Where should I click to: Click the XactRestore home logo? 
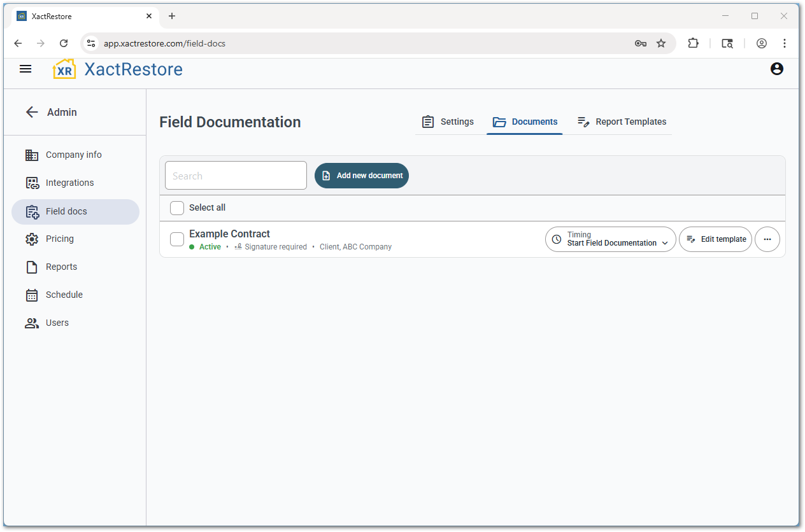coord(117,69)
